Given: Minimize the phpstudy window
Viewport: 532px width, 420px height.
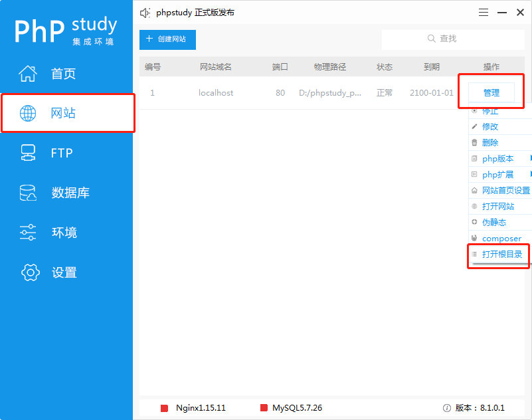Looking at the screenshot, I should [502, 13].
